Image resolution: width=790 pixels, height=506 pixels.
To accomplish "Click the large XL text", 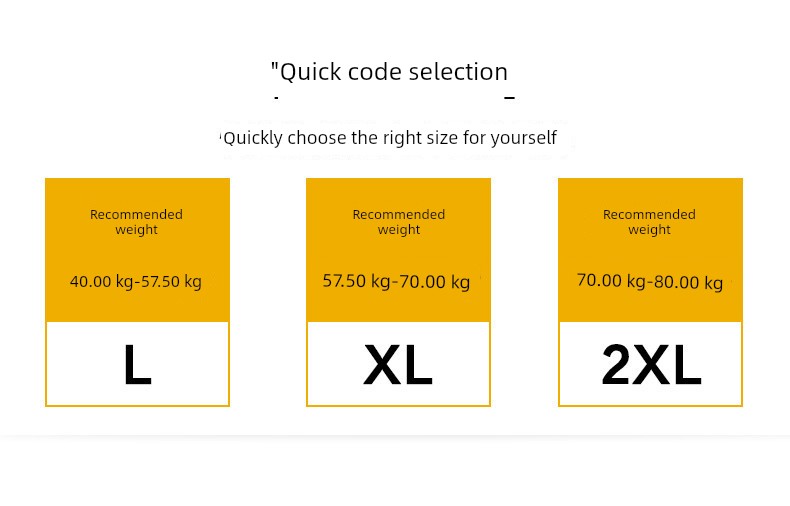I will 398,365.
